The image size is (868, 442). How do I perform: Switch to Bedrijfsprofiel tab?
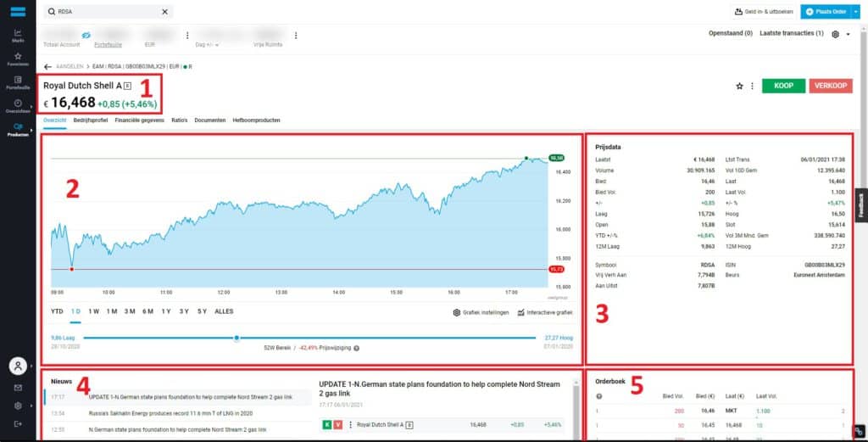90,120
